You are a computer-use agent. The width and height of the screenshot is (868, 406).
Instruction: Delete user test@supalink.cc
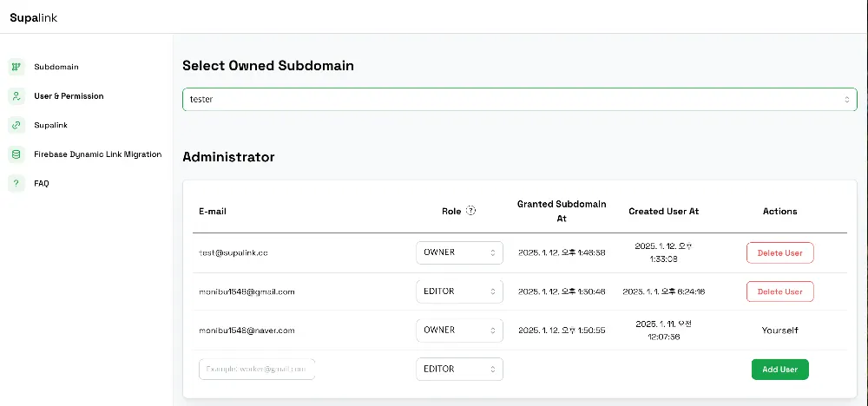tap(779, 253)
